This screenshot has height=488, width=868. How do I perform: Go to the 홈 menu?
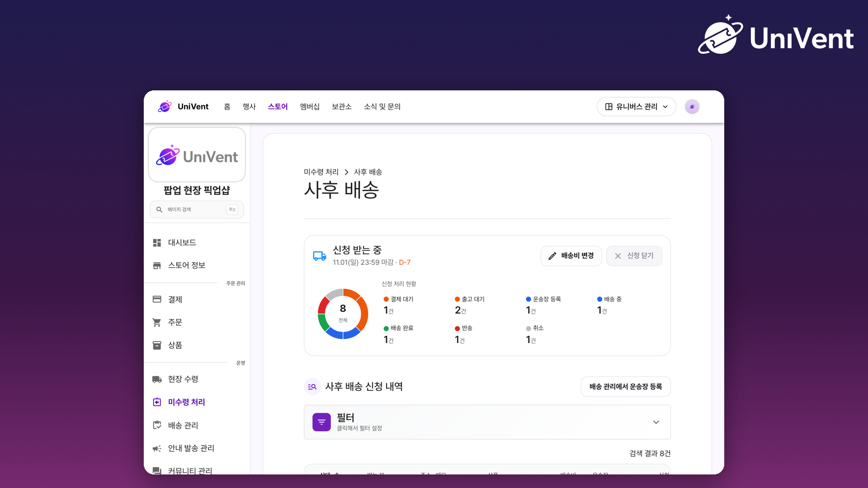coord(227,107)
